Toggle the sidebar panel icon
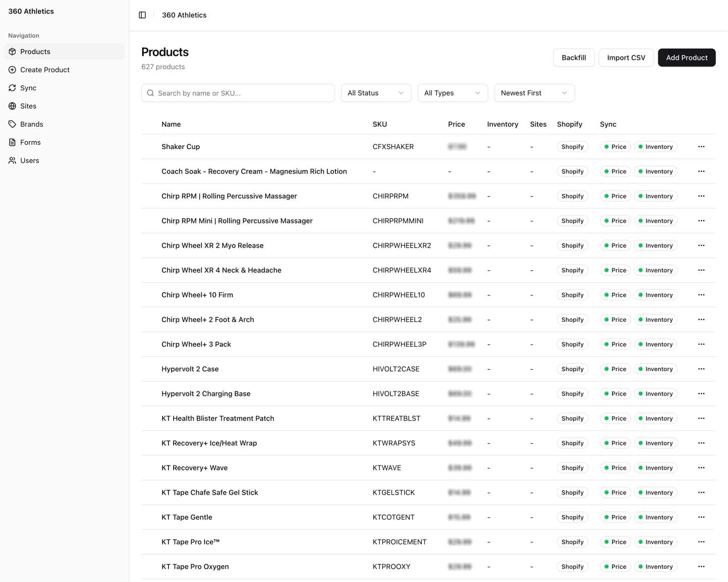 [x=142, y=15]
